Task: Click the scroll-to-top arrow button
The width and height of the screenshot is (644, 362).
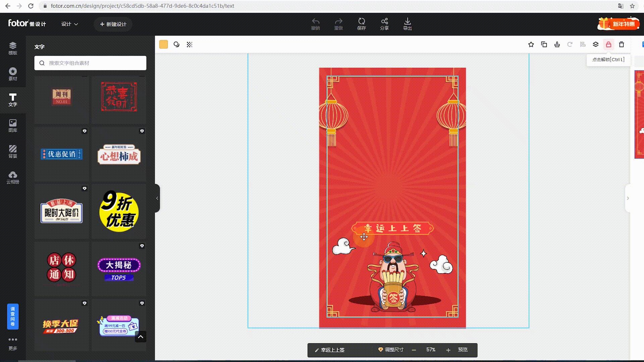Action: tap(141, 337)
